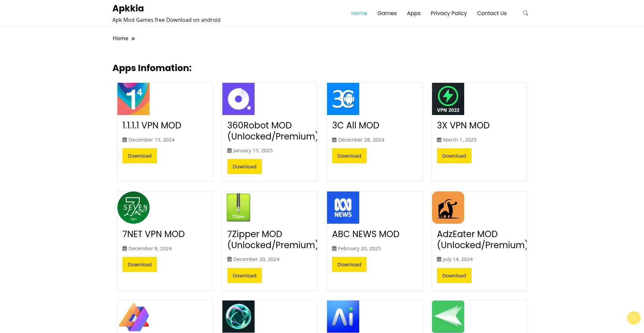The image size is (644, 333).
Task: Click the green paper plane app icon
Action: click(448, 317)
